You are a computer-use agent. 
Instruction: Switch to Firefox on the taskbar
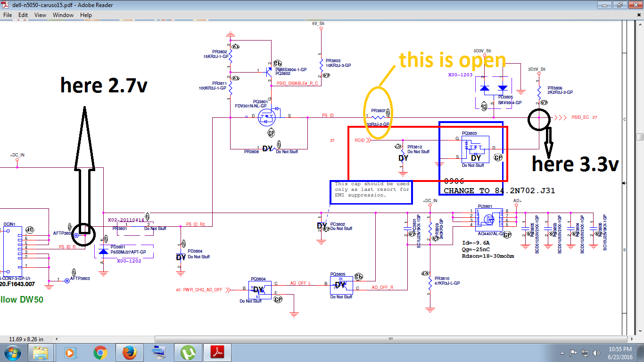[x=129, y=353]
